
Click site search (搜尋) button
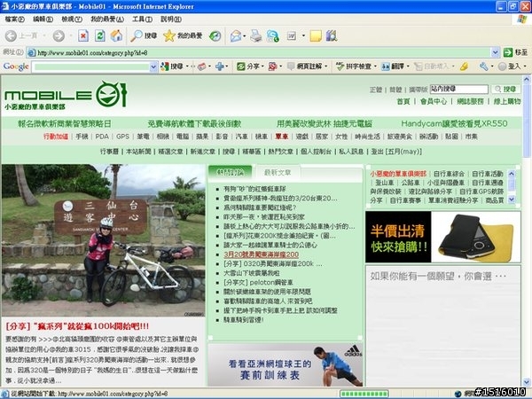pyautogui.click(x=505, y=89)
